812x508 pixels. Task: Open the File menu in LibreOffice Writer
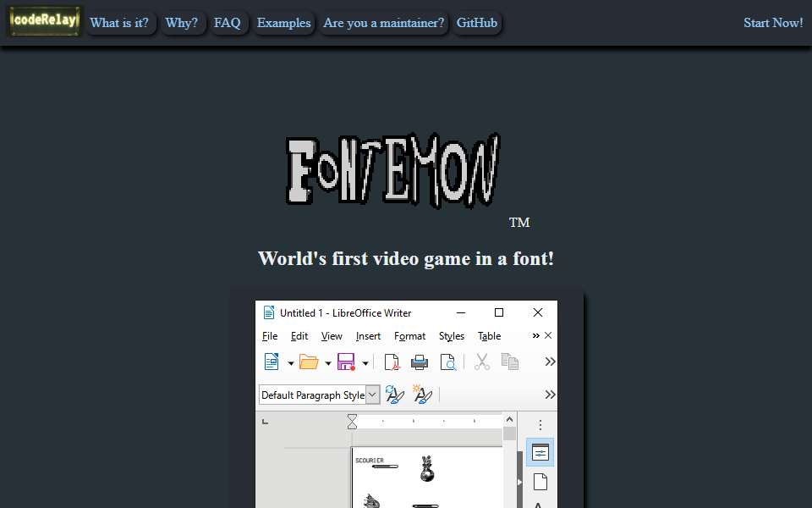point(270,336)
